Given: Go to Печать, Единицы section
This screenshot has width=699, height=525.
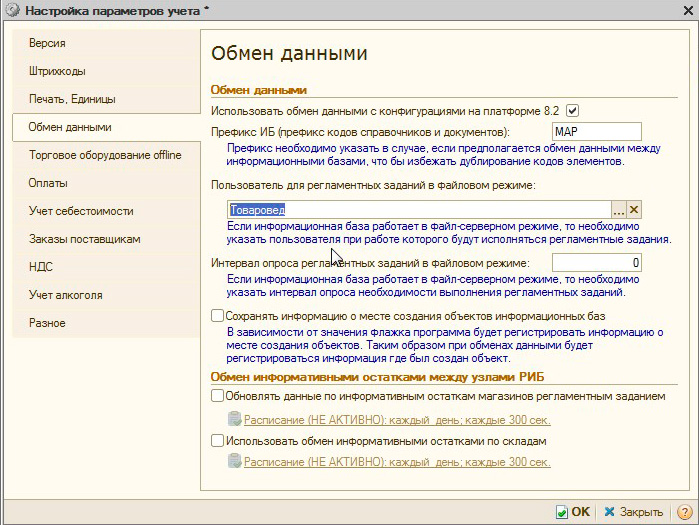Looking at the screenshot, I should click(72, 100).
